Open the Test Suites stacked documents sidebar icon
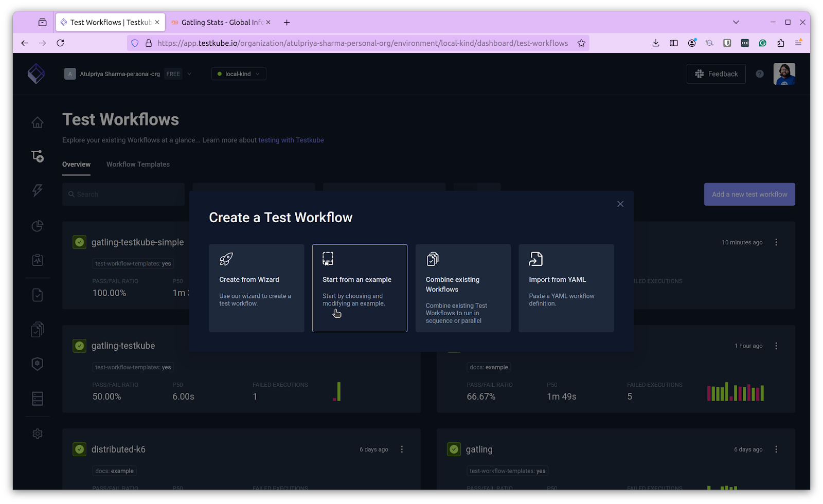 [x=38, y=329]
